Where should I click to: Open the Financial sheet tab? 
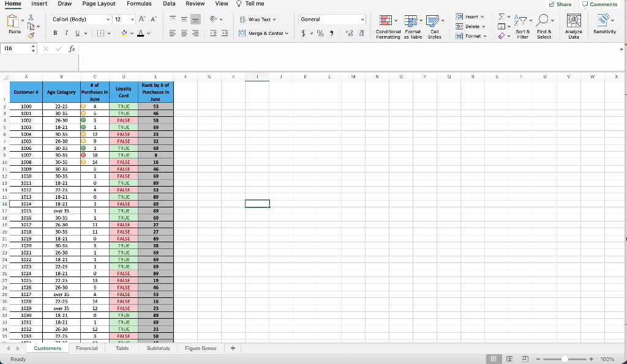point(87,348)
